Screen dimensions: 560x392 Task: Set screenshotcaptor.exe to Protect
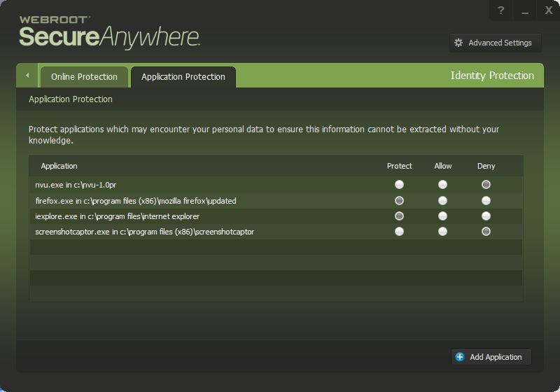coord(400,232)
